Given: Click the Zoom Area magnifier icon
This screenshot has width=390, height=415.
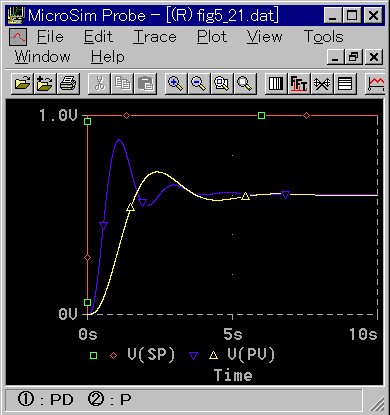Looking at the screenshot, I should 222,83.
